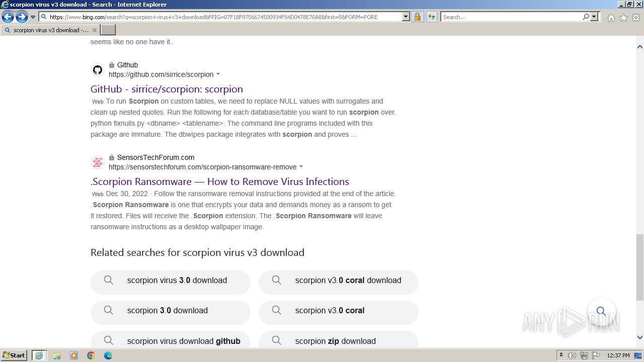Click the browser Search box
The image size is (644, 362).
(x=512, y=17)
